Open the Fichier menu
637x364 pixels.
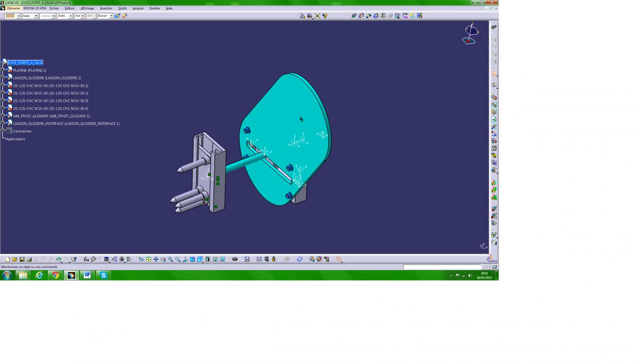point(54,8)
